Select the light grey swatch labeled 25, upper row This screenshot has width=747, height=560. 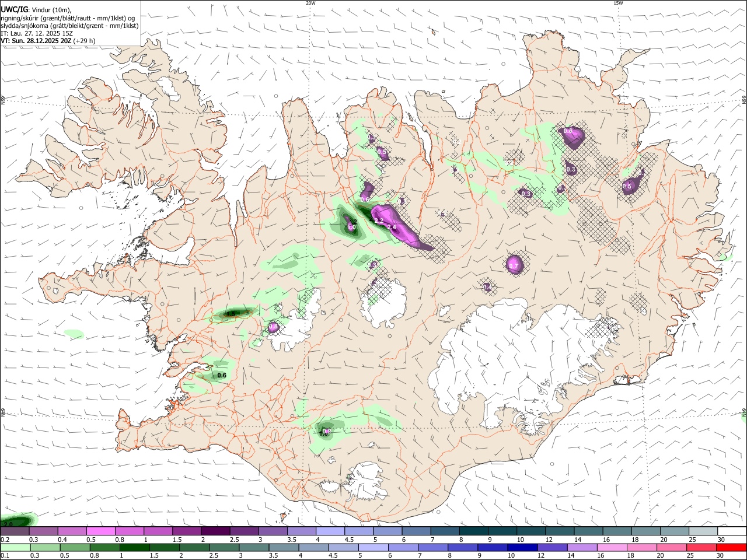(x=703, y=531)
